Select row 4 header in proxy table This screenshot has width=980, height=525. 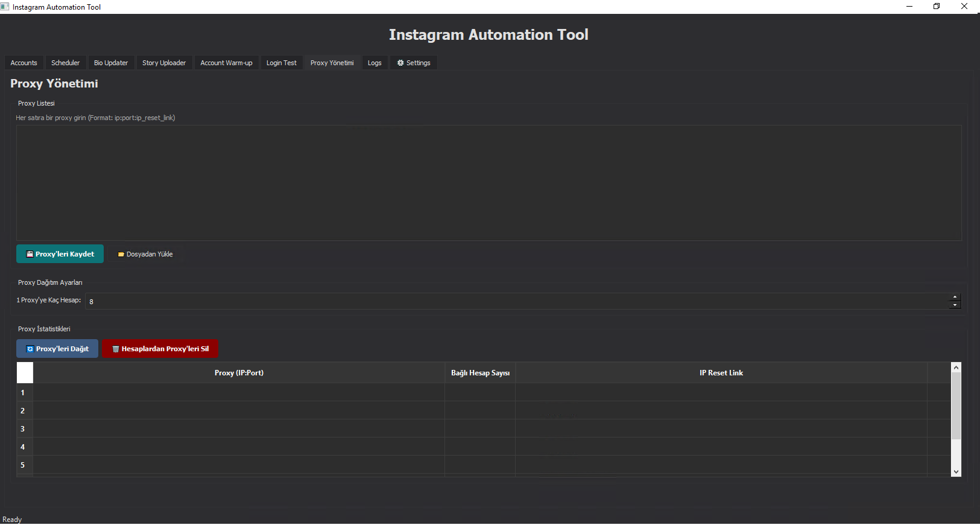(x=25, y=447)
